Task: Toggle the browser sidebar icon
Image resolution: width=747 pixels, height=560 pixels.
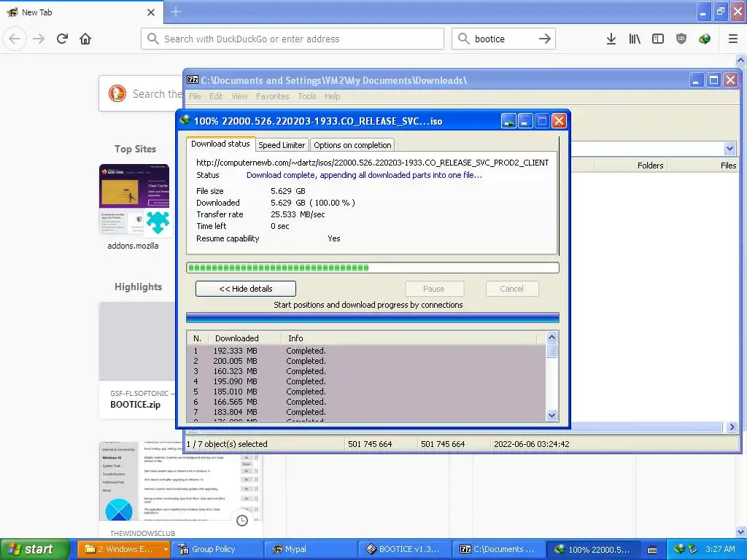Action: pos(658,39)
